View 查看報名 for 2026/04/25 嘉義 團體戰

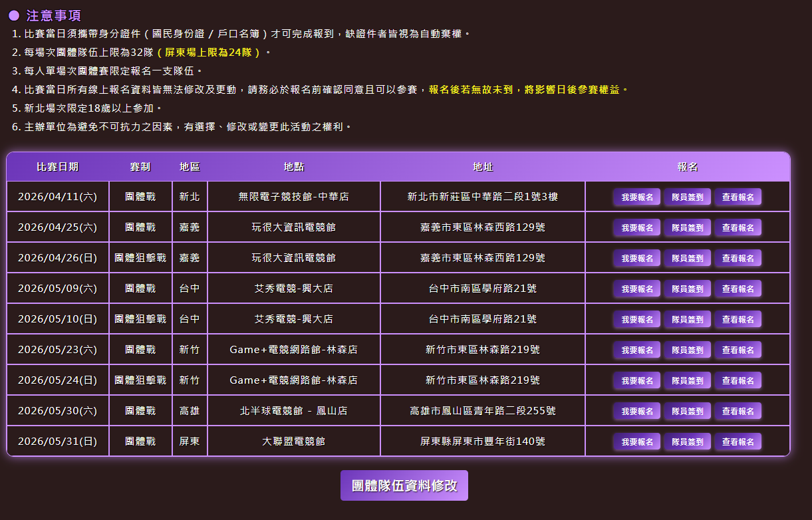[738, 227]
